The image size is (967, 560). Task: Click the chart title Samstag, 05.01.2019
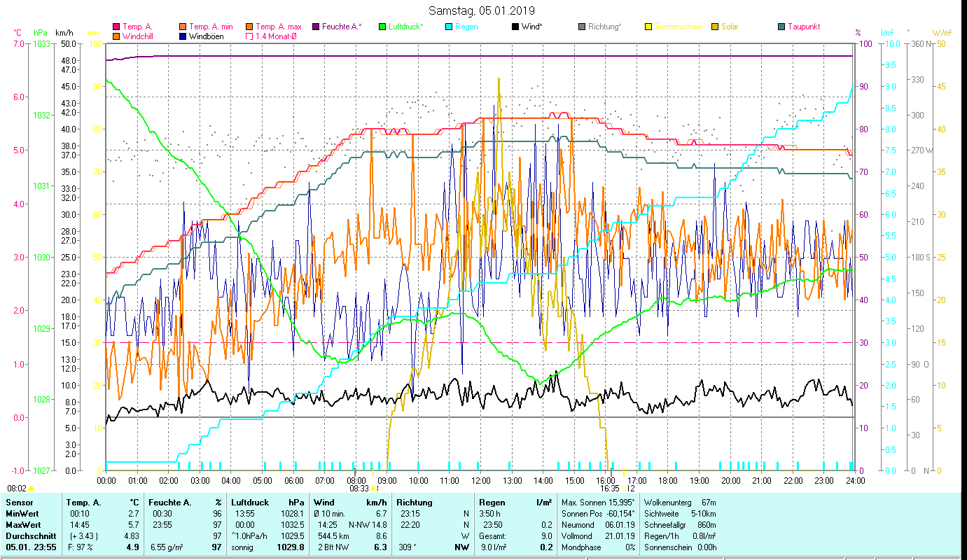pos(481,10)
